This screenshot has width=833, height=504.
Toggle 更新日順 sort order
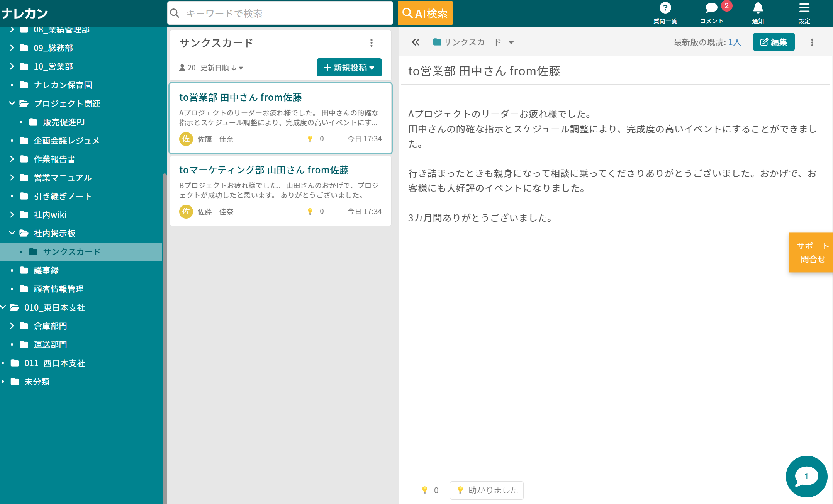coord(221,68)
